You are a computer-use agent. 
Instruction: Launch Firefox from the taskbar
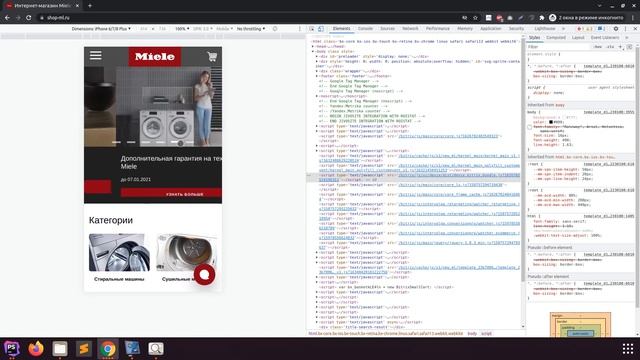click(x=36, y=349)
